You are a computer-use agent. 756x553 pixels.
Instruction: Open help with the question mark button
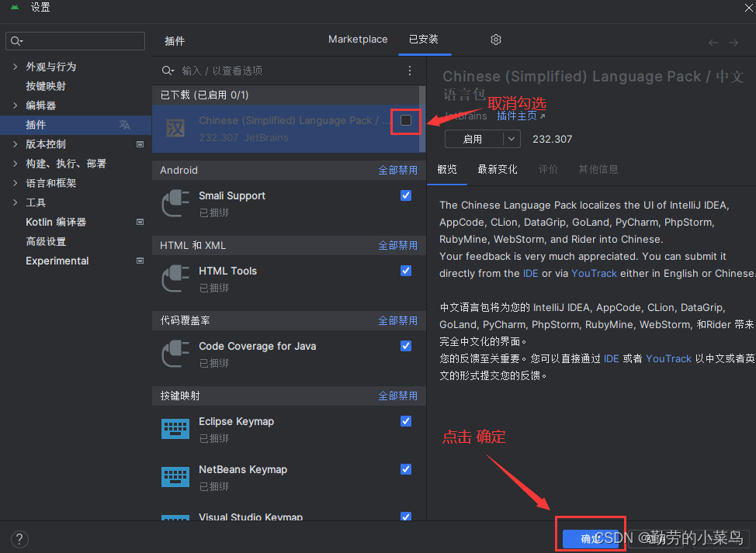19,538
